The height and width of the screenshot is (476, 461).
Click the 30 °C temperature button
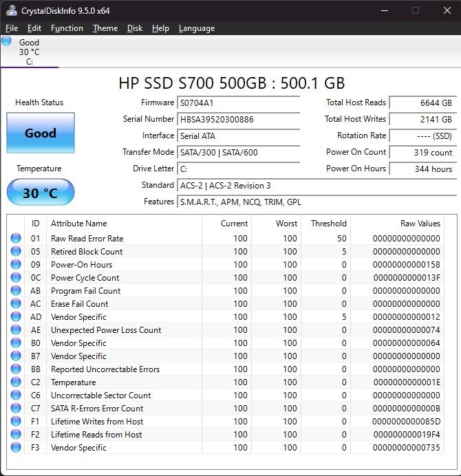(41, 193)
